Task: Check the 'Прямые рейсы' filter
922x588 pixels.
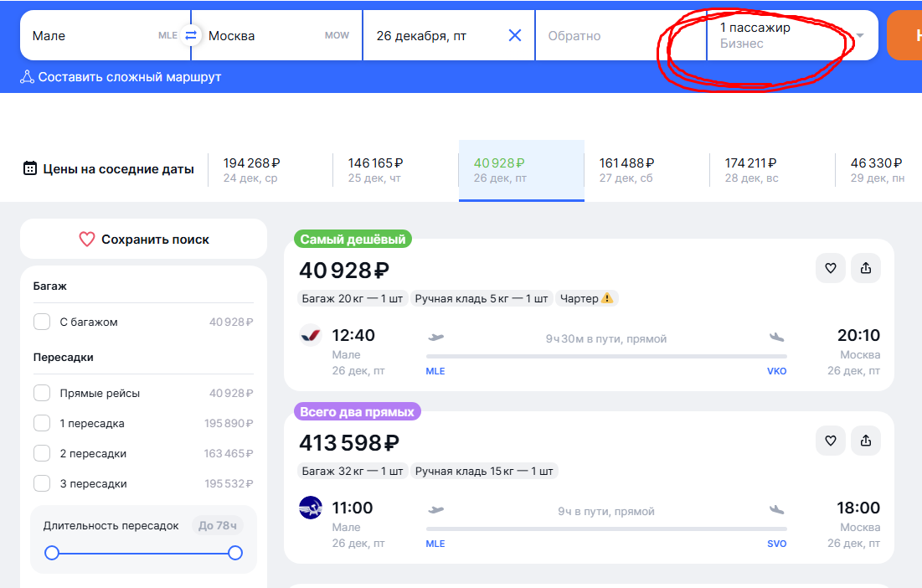Action: 42,393
